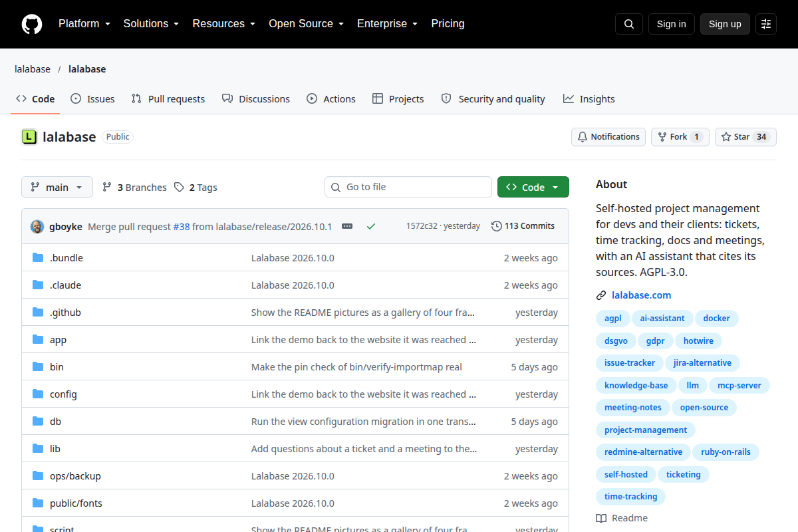
Task: Click the .github folder icon
Action: coord(38,313)
